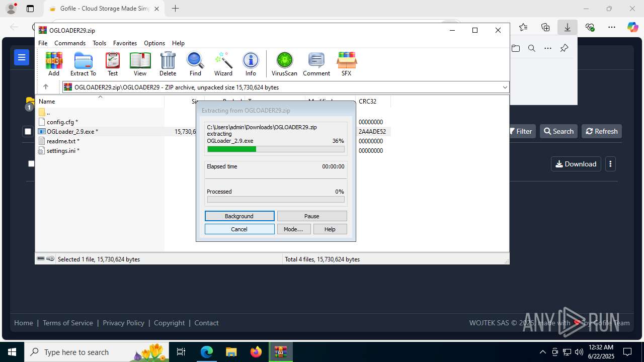The image size is (644, 362).
Task: Open the Help menu
Action: (x=178, y=43)
